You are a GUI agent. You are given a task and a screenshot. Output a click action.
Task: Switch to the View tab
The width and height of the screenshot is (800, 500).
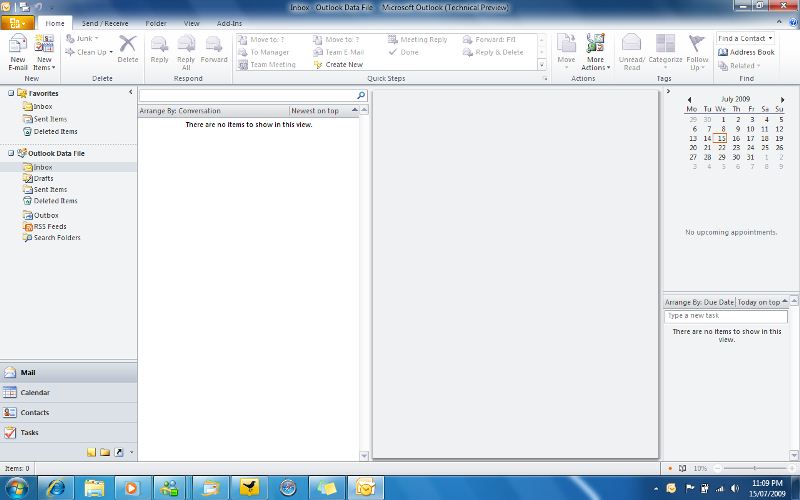[192, 23]
